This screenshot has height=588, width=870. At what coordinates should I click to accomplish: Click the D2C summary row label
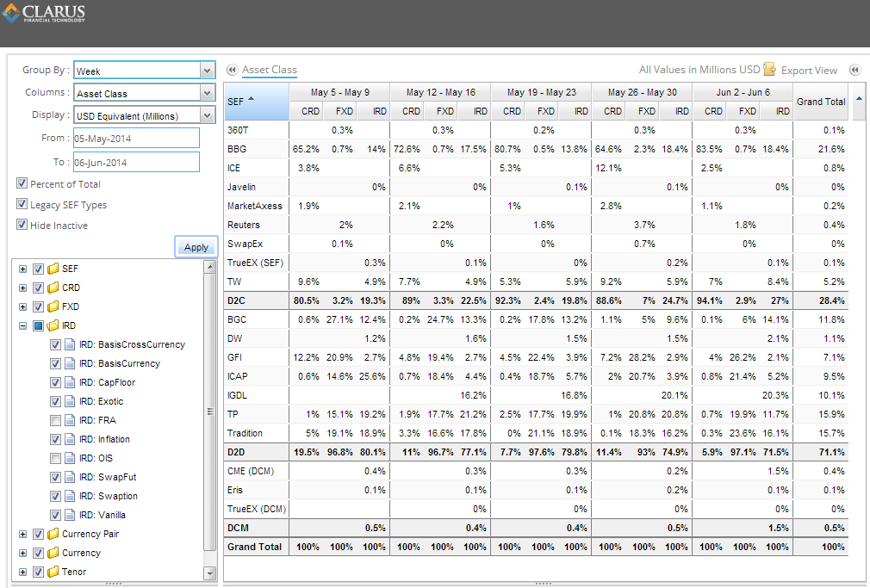click(x=236, y=300)
